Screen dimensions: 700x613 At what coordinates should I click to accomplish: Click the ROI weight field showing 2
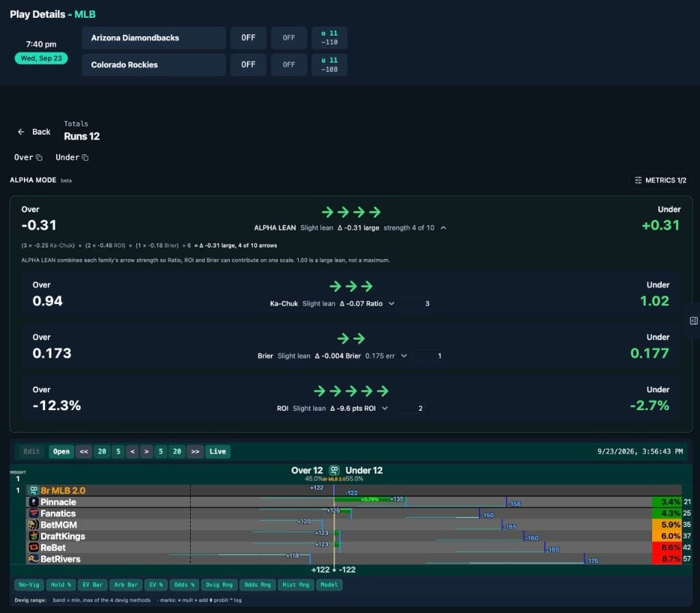point(410,408)
